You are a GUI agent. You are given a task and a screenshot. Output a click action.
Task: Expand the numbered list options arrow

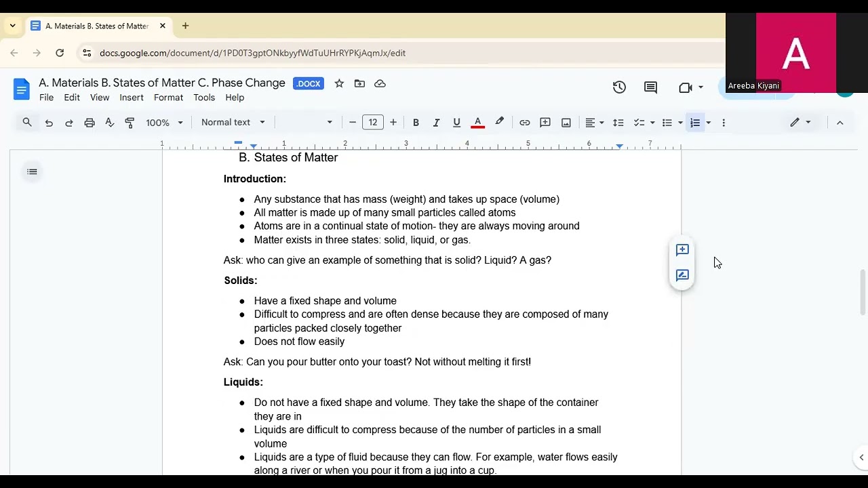[x=709, y=123]
